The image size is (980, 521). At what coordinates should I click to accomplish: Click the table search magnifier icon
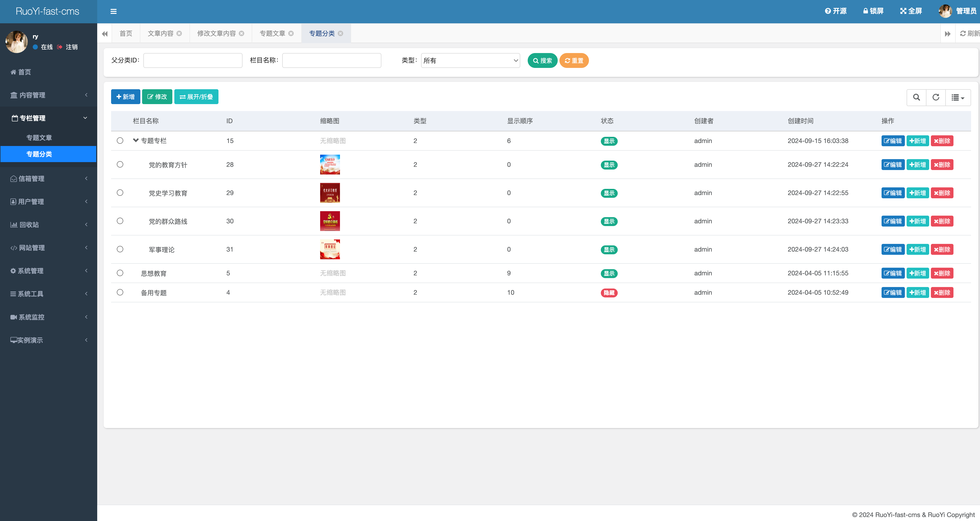pyautogui.click(x=917, y=97)
